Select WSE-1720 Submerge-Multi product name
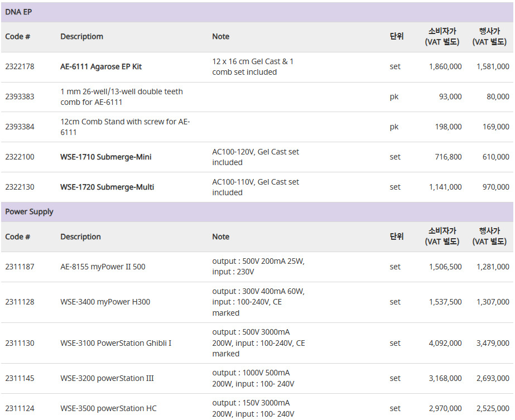Viewport: 515px width, 420px height. click(x=107, y=187)
